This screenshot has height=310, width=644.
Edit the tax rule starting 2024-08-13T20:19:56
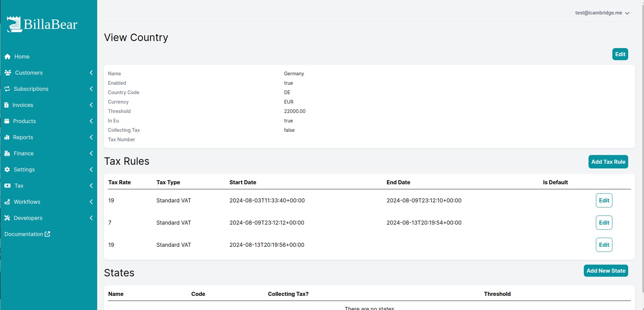coord(604,245)
